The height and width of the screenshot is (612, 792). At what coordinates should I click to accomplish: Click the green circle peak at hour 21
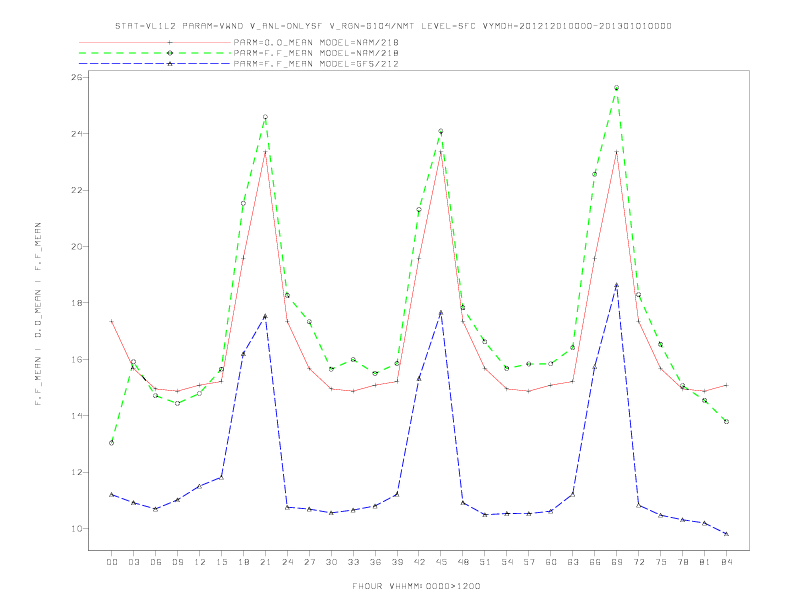click(x=265, y=117)
